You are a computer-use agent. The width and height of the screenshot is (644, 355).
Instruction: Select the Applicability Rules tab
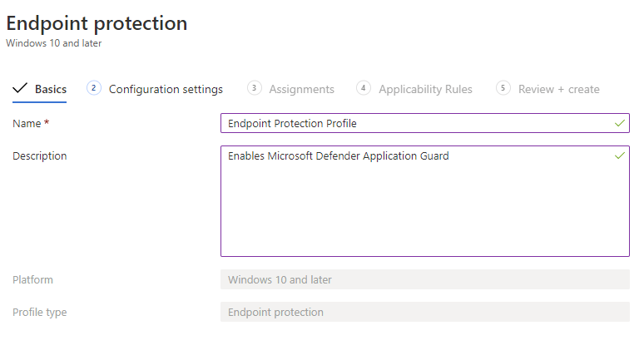(425, 89)
